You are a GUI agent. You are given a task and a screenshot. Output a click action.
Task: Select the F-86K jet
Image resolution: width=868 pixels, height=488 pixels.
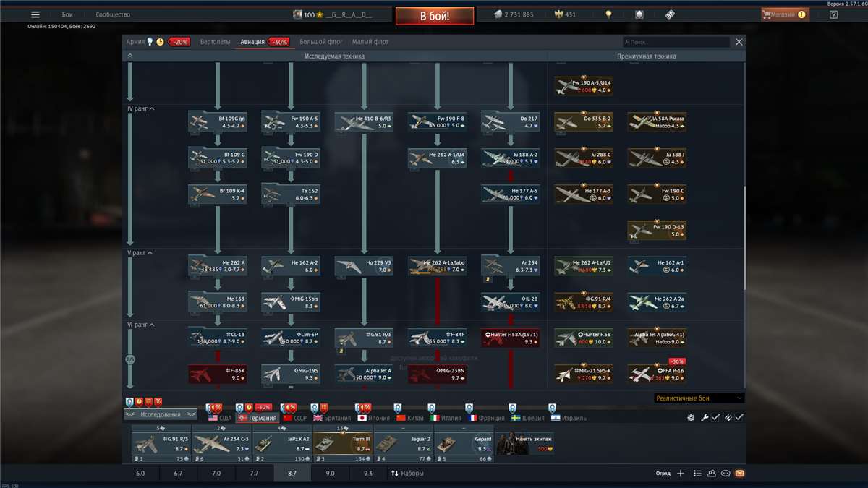(218, 374)
